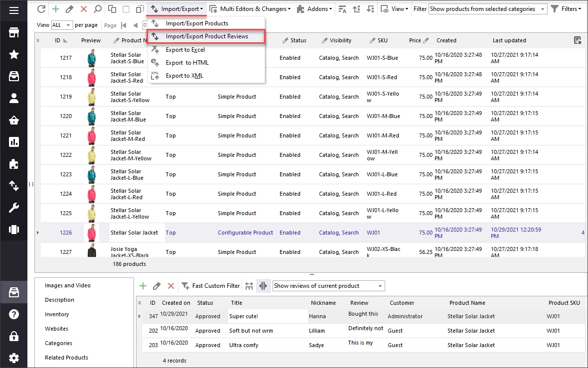Click the Configurable Product type cell
Image resolution: width=588 pixels, height=368 pixels.
point(245,233)
